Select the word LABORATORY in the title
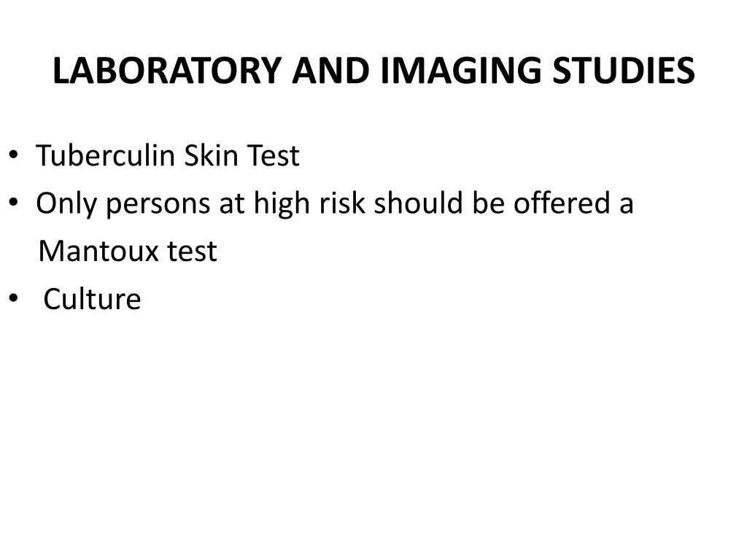747x560 pixels. 167,71
